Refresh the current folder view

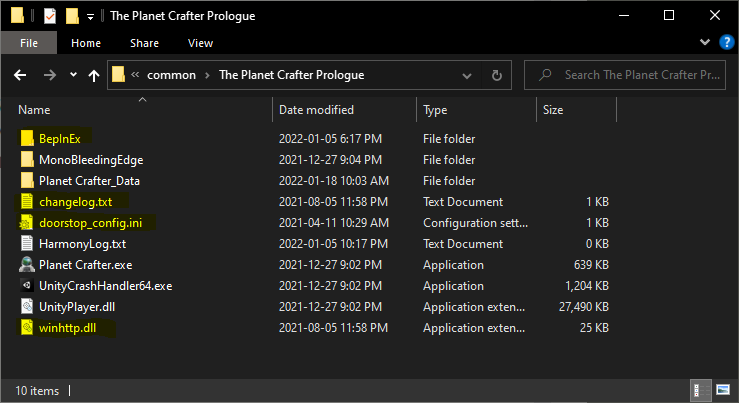coord(498,75)
